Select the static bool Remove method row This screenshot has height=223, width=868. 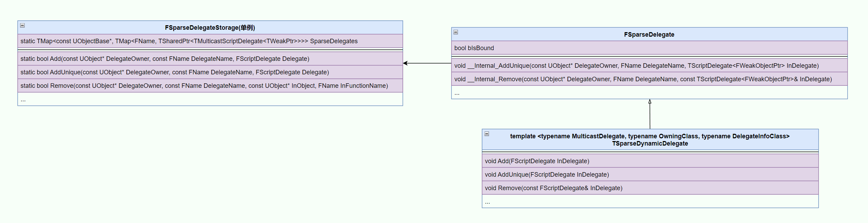click(x=204, y=86)
